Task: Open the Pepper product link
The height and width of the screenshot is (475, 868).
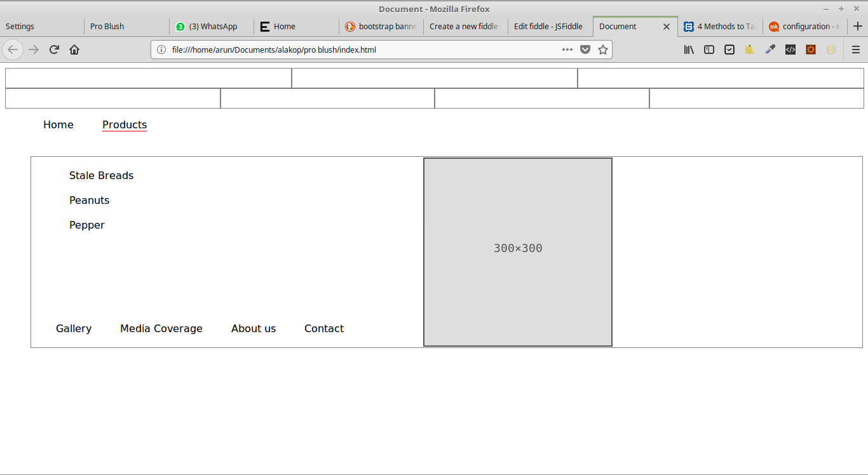Action: 87,225
